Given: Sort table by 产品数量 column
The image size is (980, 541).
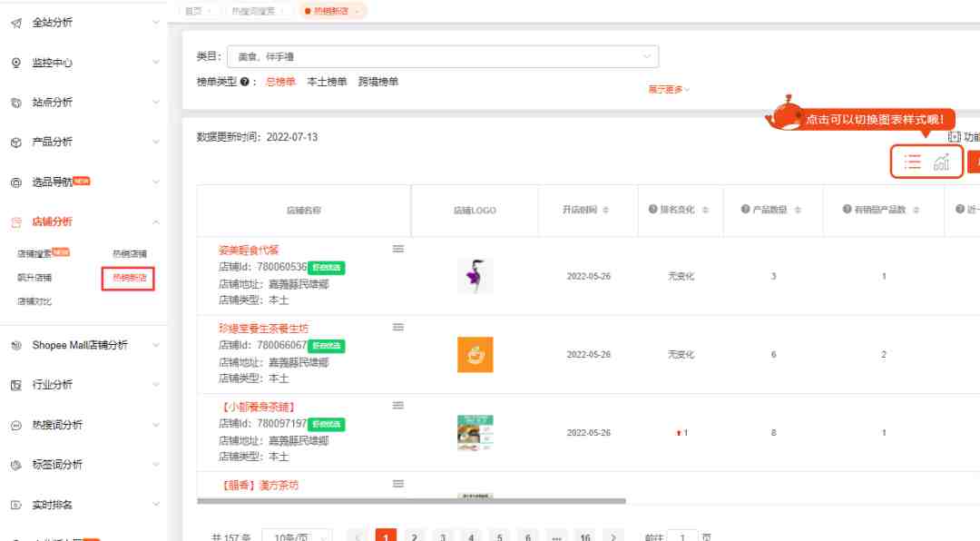Looking at the screenshot, I should tap(798, 211).
